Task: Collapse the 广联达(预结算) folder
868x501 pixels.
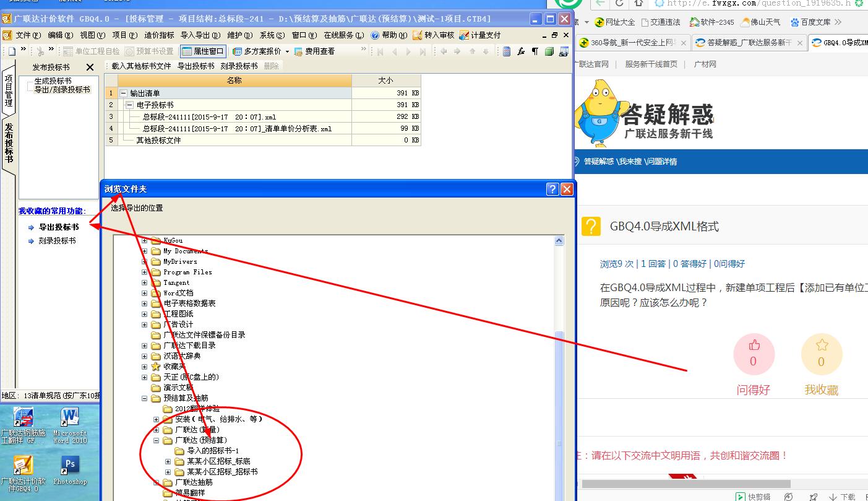Action: coord(157,440)
